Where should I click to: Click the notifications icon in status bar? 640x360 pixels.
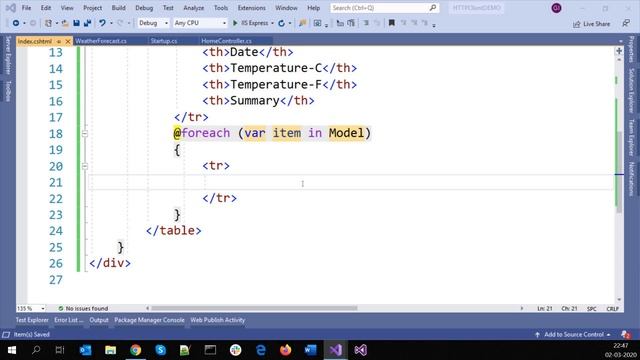[625, 334]
